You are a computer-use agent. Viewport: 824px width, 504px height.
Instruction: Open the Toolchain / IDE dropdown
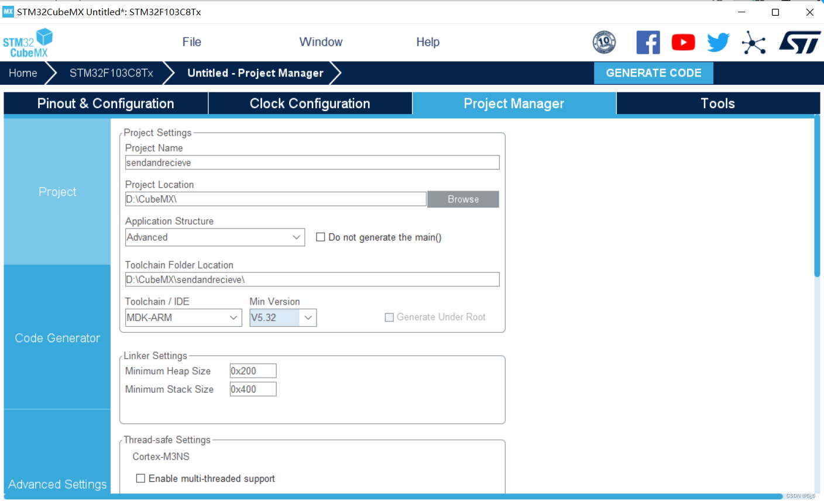184,317
